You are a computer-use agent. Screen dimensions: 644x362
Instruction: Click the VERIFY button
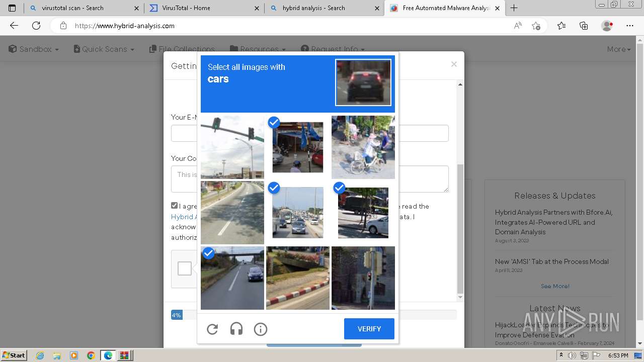369,329
